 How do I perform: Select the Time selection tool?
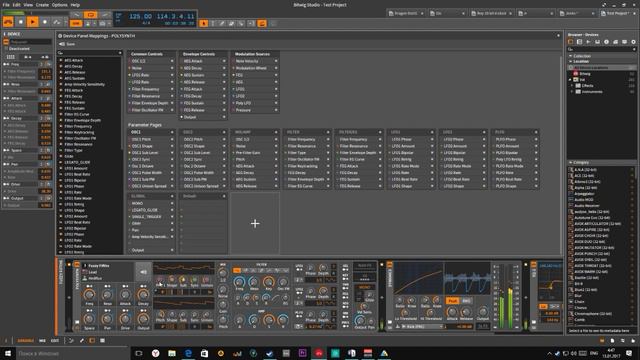tap(213, 24)
